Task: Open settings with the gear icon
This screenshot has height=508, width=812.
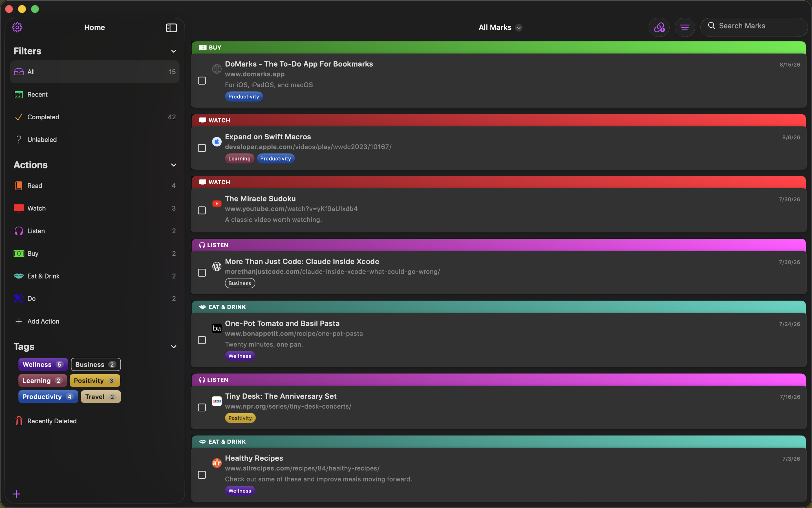Action: (17, 27)
